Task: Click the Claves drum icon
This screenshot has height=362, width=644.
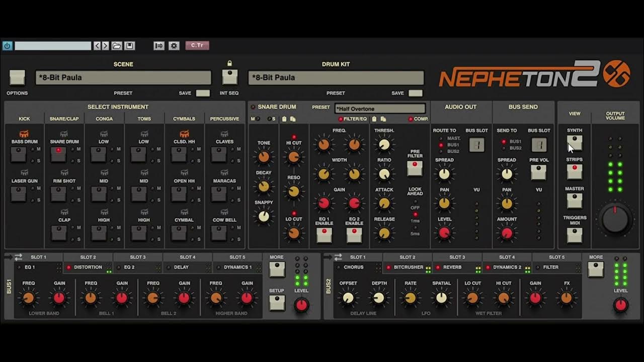Action: [x=224, y=134]
